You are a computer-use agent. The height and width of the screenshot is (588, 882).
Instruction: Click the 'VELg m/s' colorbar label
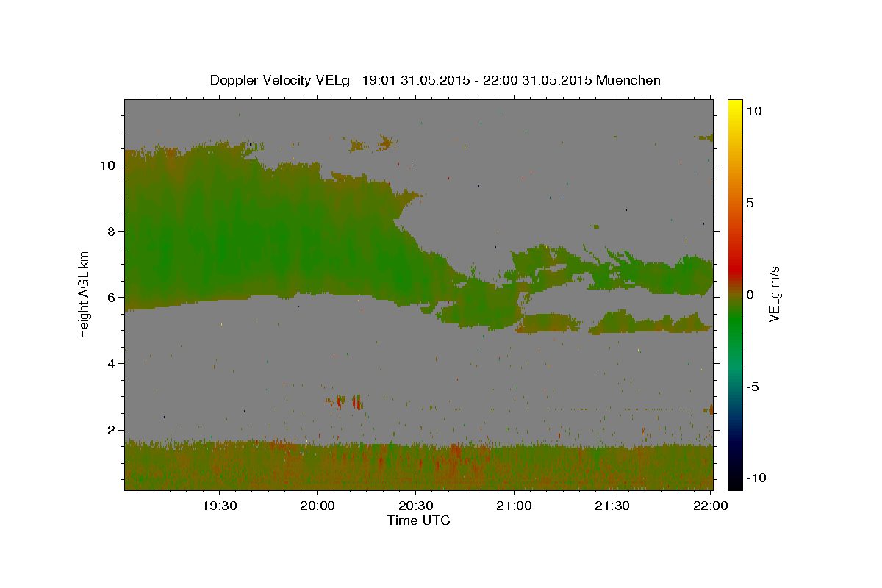774,294
